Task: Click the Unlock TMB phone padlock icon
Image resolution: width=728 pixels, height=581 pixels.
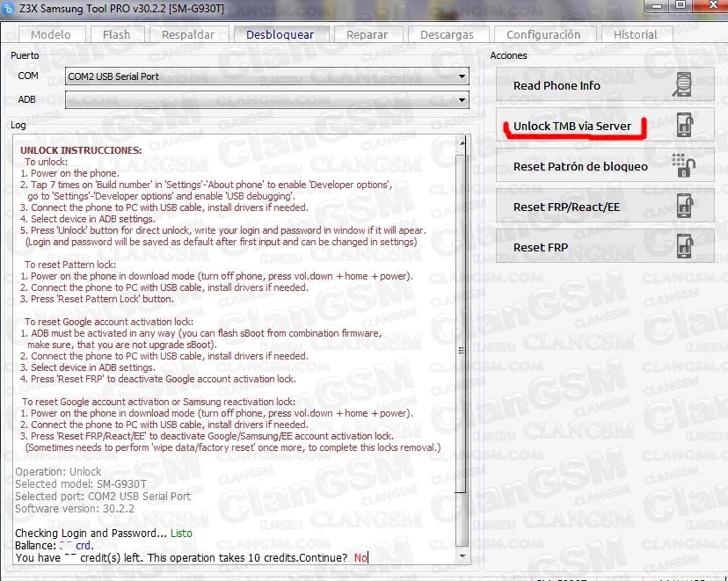Action: pyautogui.click(x=684, y=125)
